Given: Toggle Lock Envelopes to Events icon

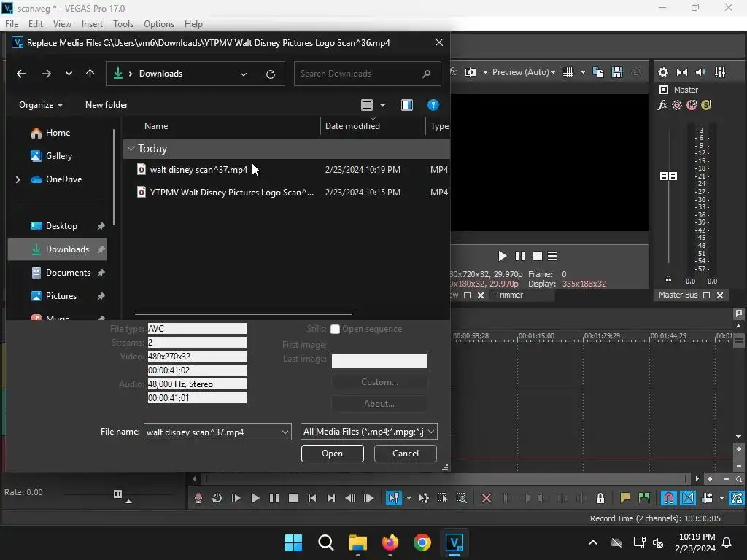Looking at the screenshot, I should 737,498.
